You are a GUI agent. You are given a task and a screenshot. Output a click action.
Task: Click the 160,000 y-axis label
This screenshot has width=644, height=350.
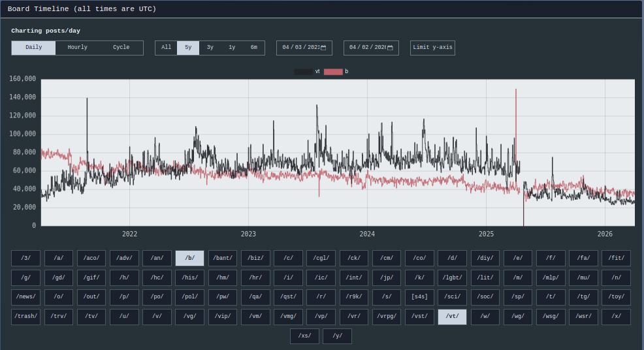[23, 79]
